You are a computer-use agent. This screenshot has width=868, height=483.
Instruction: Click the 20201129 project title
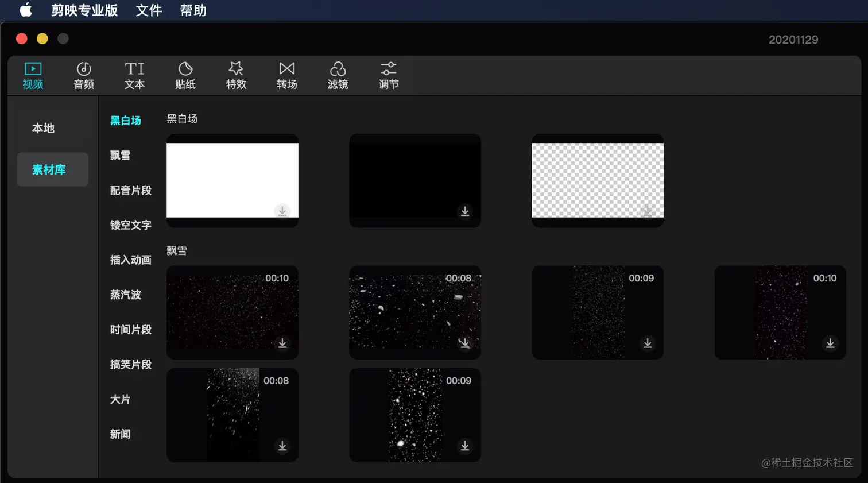(x=793, y=40)
